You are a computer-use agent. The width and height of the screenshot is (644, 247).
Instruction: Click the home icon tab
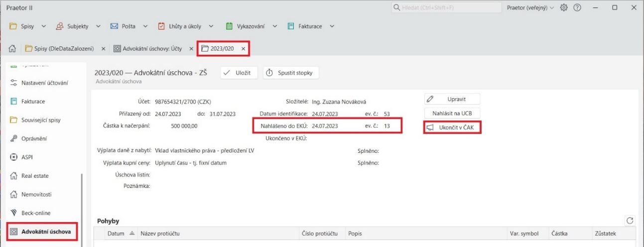pos(13,49)
